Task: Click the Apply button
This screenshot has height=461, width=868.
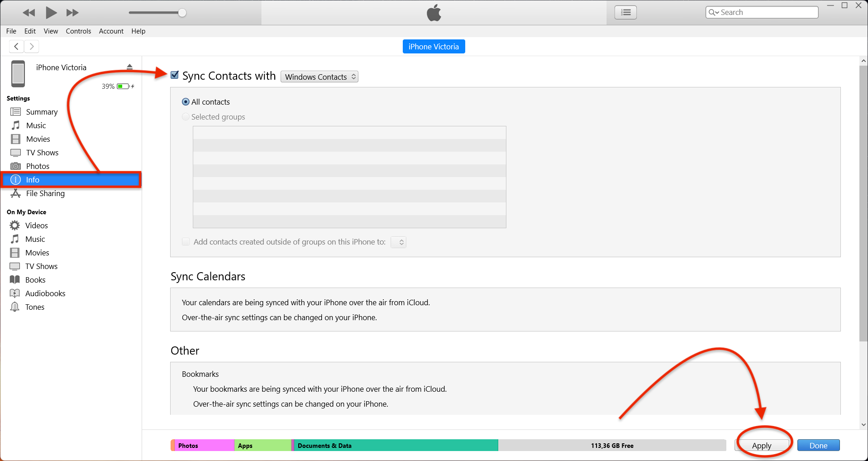Action: pos(762,446)
